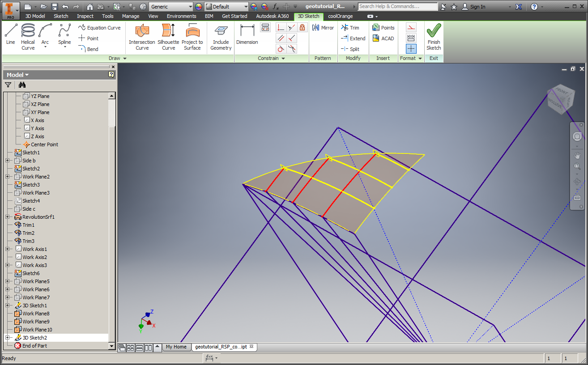Select the Point tool in Draw panel

coord(88,38)
